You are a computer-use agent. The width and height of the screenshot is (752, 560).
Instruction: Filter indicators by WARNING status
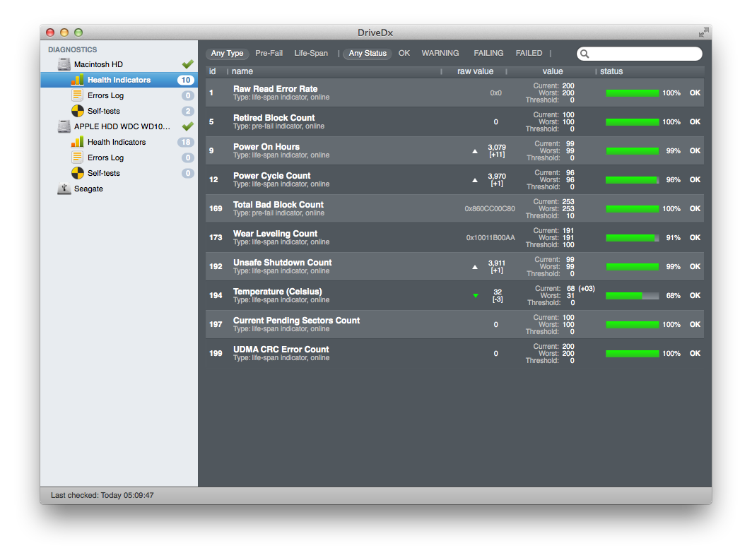440,53
